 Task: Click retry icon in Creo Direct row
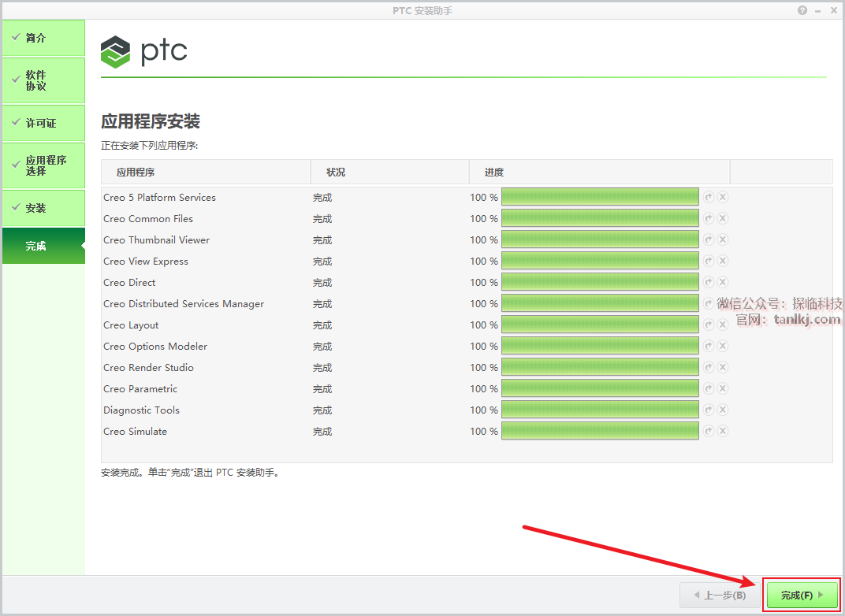click(709, 282)
